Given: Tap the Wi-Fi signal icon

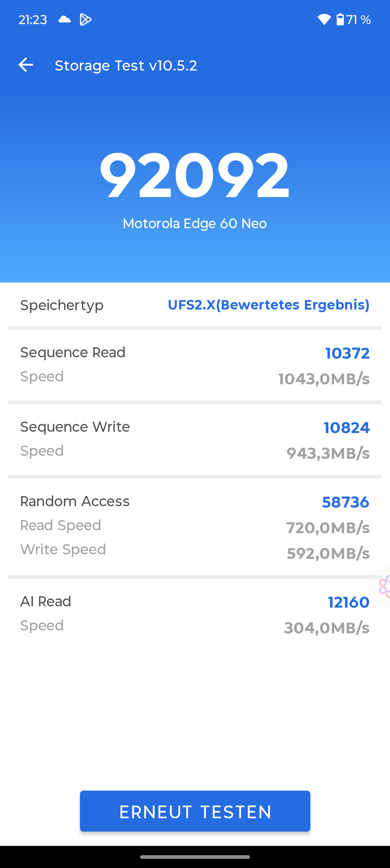Looking at the screenshot, I should [324, 20].
